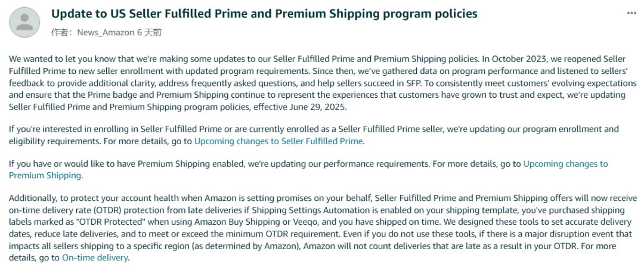This screenshot has height=270, width=644.
Task: Open "Upcoming changes to Seller Fulfilled Prime" link
Action: tap(278, 141)
